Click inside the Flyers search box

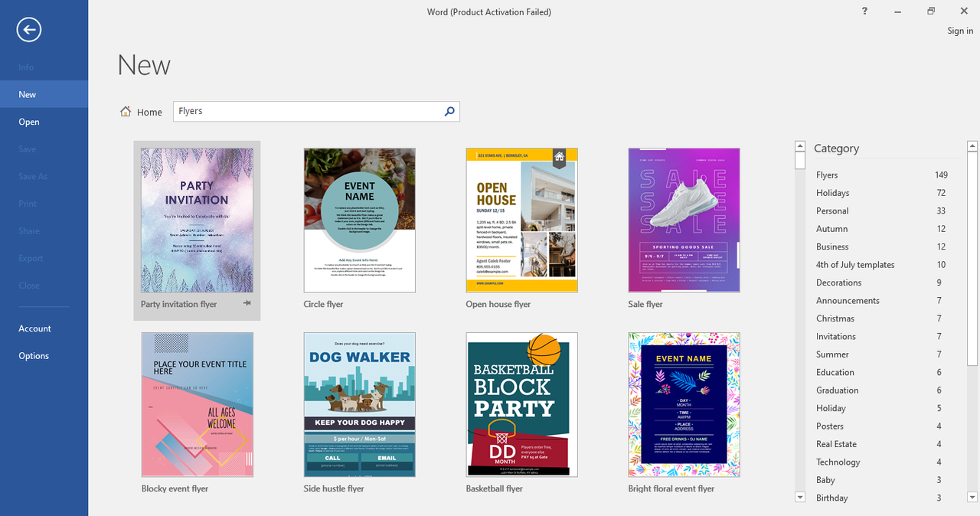(308, 112)
